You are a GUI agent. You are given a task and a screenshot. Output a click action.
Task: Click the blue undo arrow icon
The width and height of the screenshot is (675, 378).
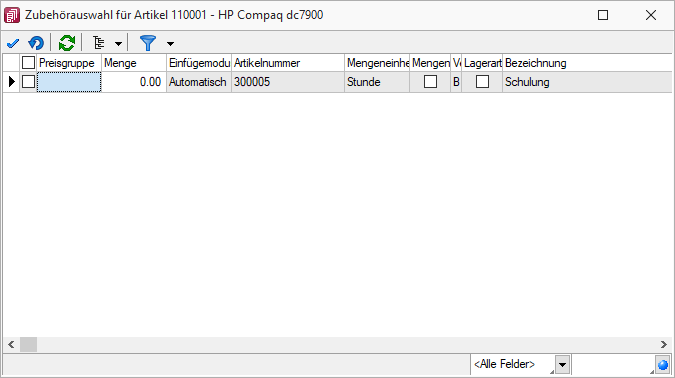click(x=36, y=43)
